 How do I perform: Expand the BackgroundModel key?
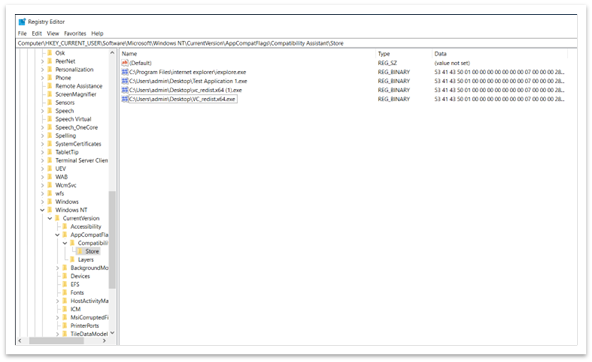click(57, 268)
